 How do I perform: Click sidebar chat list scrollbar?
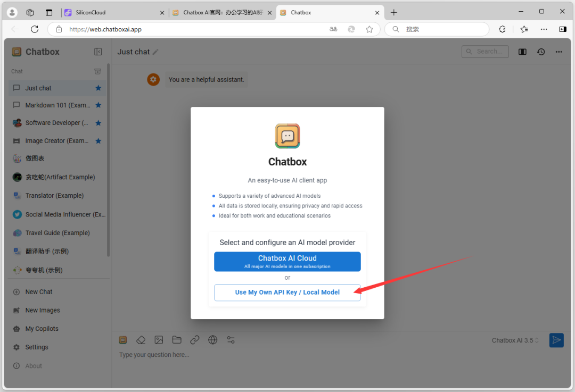click(108, 160)
